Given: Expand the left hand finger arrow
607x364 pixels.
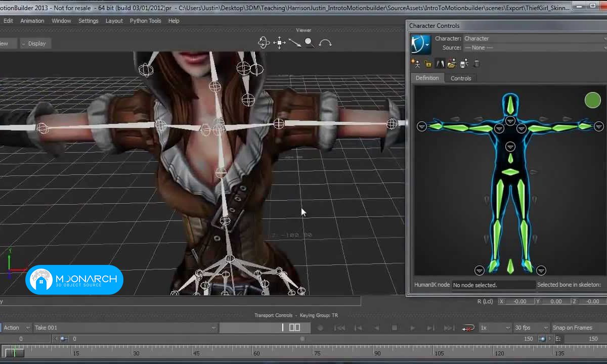Looking at the screenshot, I should click(x=599, y=126).
